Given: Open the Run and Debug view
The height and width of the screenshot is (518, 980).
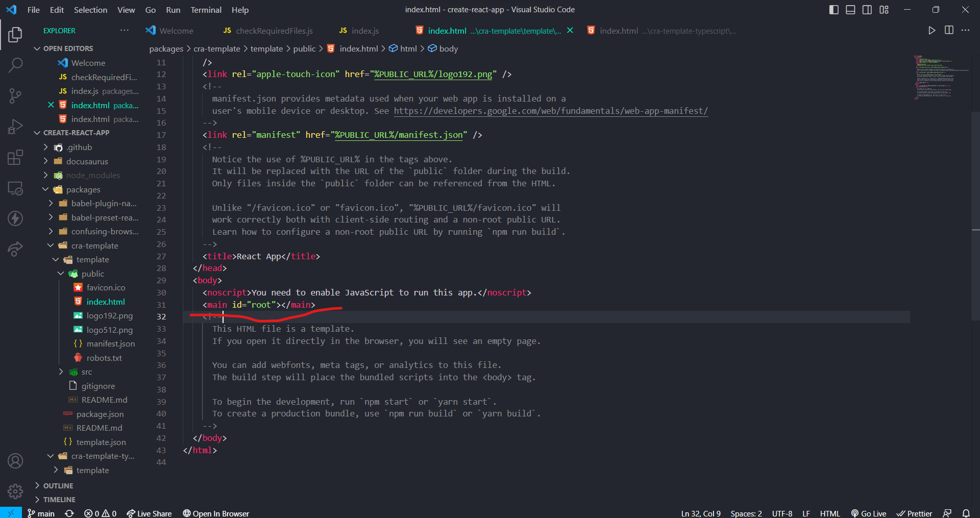Looking at the screenshot, I should [x=15, y=126].
